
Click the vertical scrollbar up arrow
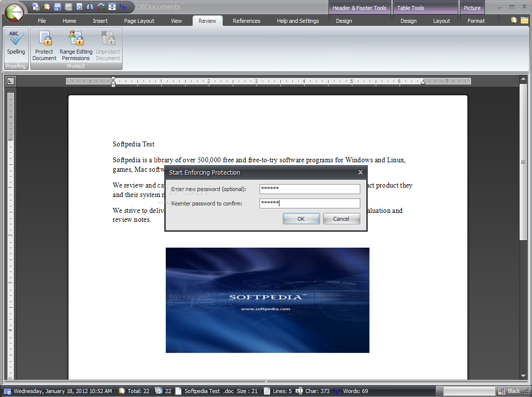[523, 79]
